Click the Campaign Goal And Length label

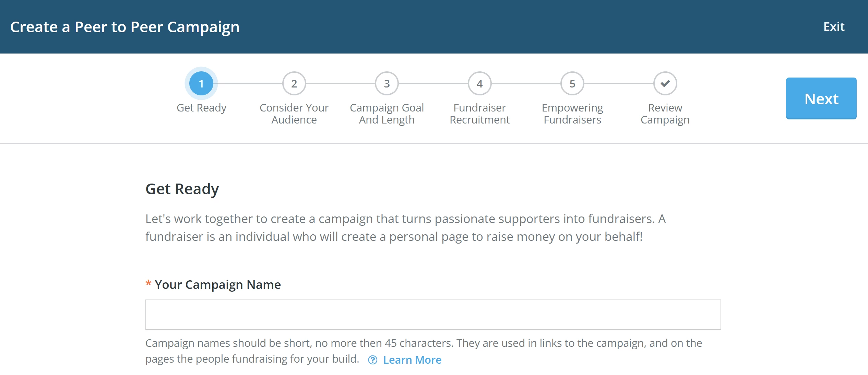[387, 113]
